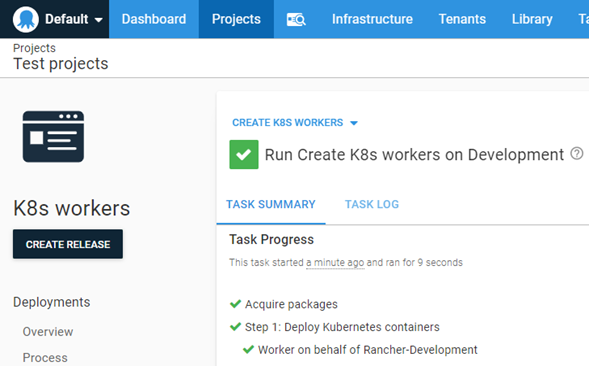This screenshot has height=366, width=589.
Task: Expand the CREATE K8S WORKERS dropdown
Action: (295, 123)
